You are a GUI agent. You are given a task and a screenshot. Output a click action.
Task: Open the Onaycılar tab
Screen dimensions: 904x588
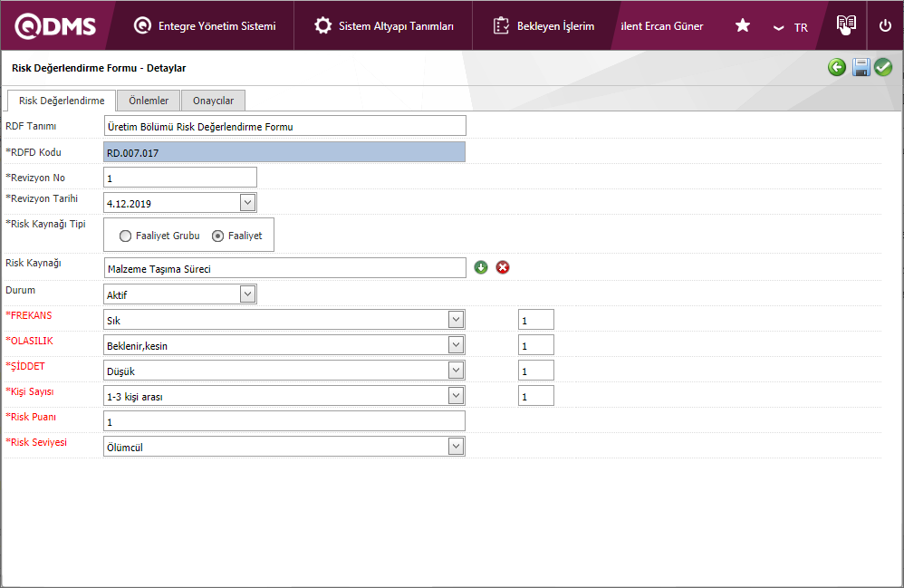coord(213,101)
